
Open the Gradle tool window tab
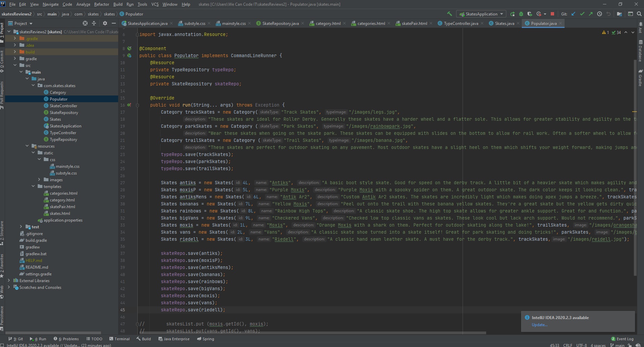click(x=640, y=78)
